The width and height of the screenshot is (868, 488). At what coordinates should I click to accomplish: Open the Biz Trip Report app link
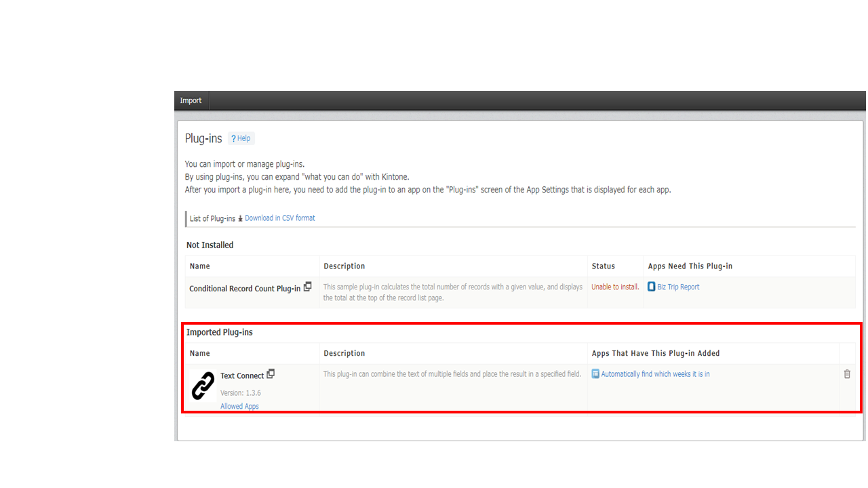pyautogui.click(x=677, y=286)
